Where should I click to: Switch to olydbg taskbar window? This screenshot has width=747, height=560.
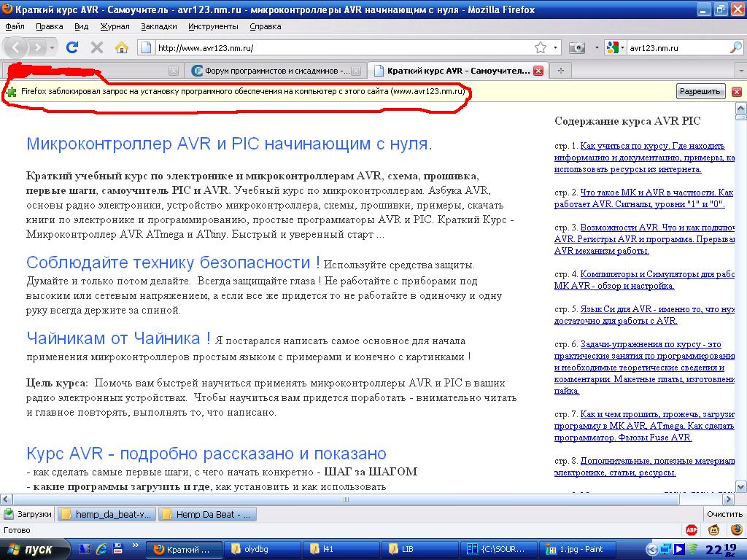click(x=261, y=549)
